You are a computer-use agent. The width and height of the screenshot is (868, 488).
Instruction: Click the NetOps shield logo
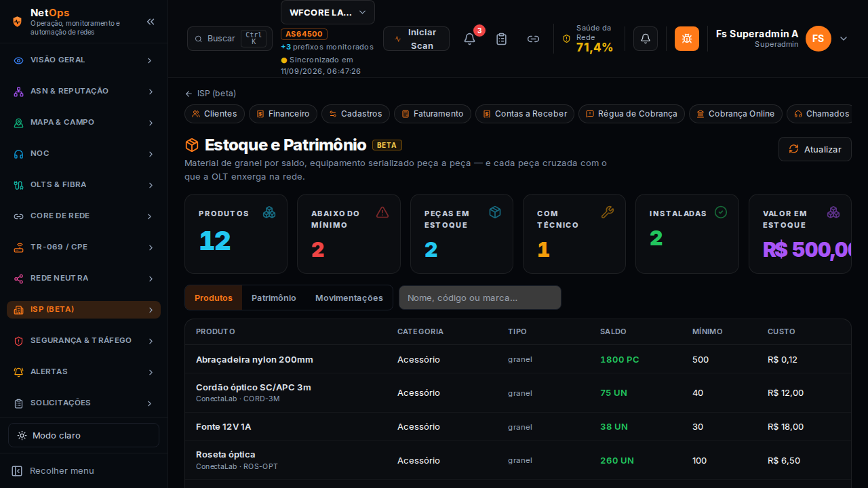coord(18,22)
